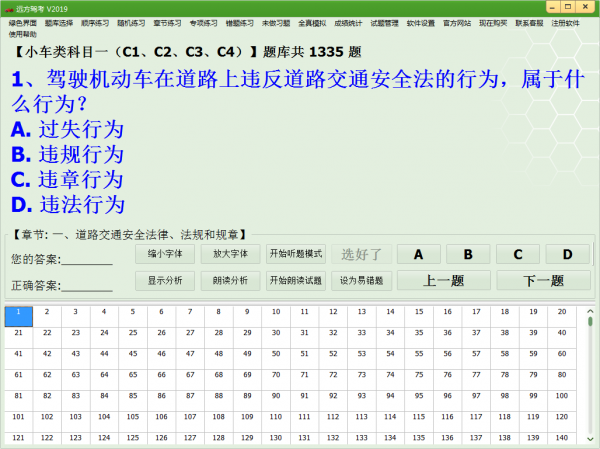Open the 软件设置 menu
600x449 pixels.
tap(421, 23)
